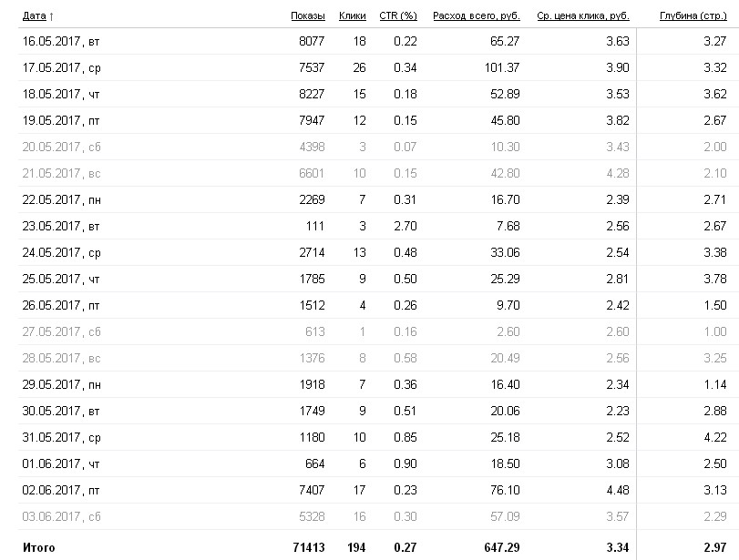Select the 25.05.2017, чт row date
The image size is (739, 560).
59,279
